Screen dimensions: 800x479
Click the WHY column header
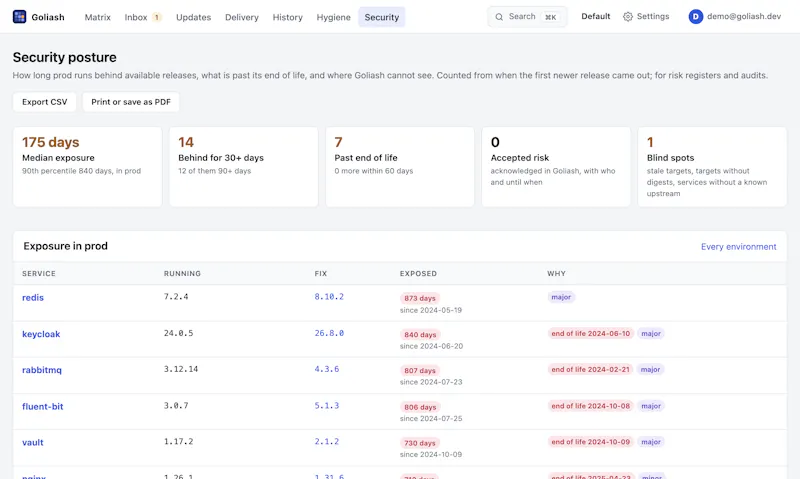(x=556, y=273)
